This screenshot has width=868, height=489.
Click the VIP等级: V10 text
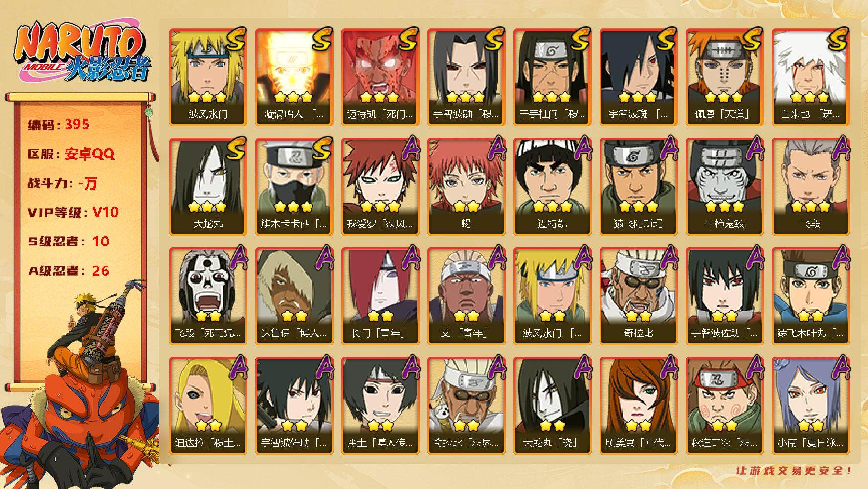point(73,212)
